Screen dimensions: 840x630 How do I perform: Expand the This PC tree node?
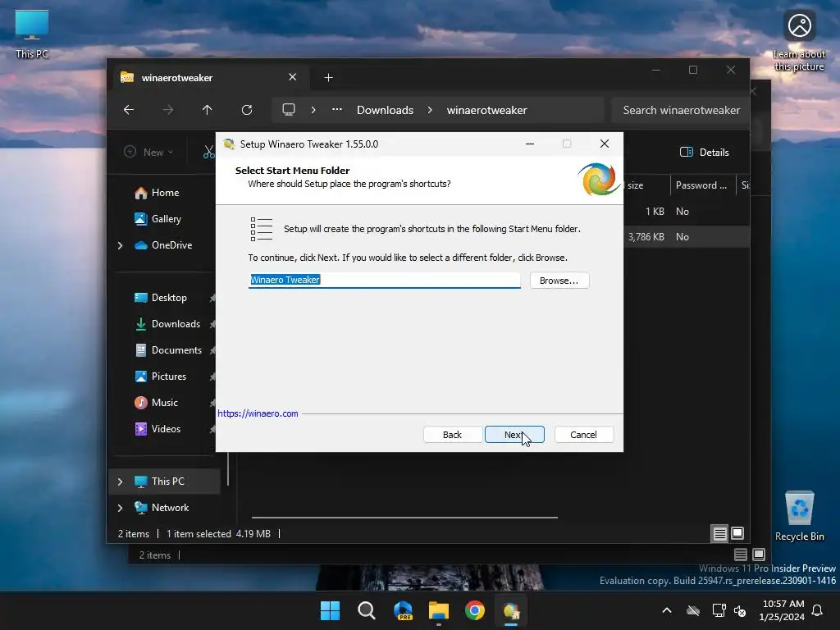(x=120, y=482)
